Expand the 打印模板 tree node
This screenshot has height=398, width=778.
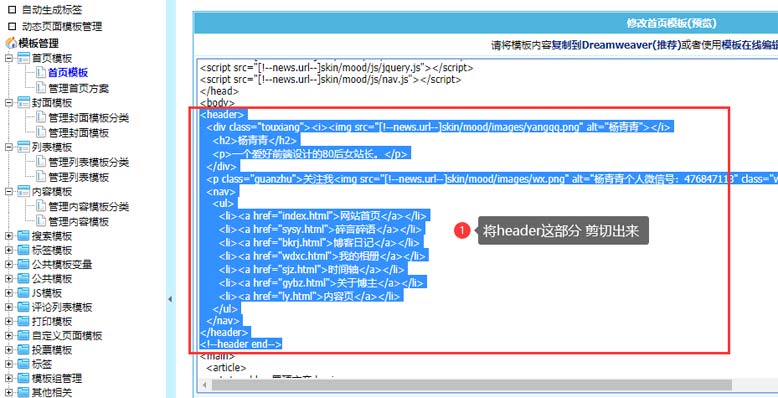[8, 322]
